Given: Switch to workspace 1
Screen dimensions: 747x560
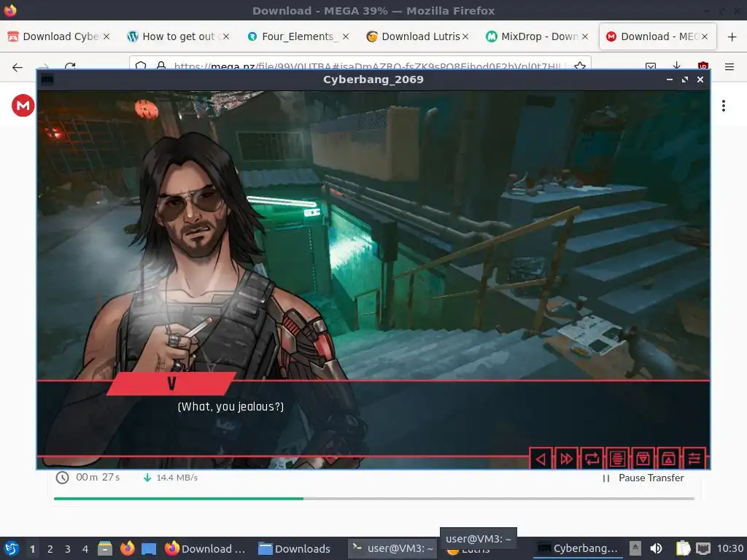Looking at the screenshot, I should (32, 549).
